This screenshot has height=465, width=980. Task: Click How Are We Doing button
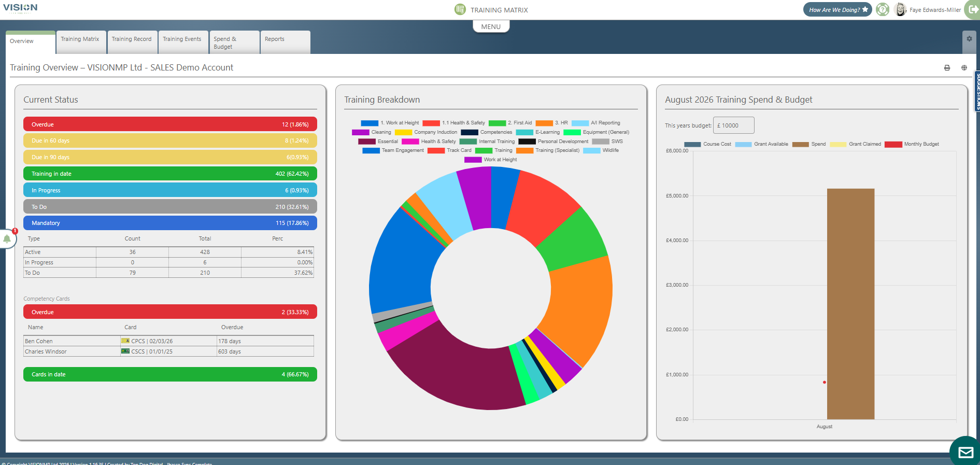pos(837,9)
